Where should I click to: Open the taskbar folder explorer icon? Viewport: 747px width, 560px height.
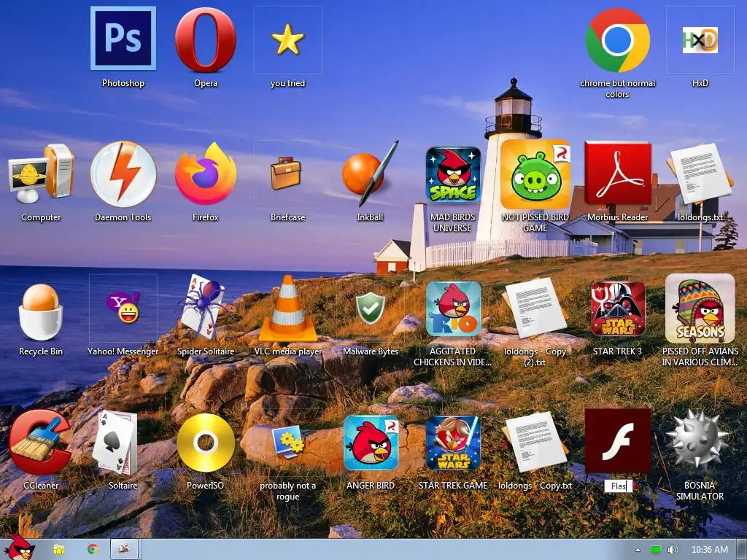point(58,550)
